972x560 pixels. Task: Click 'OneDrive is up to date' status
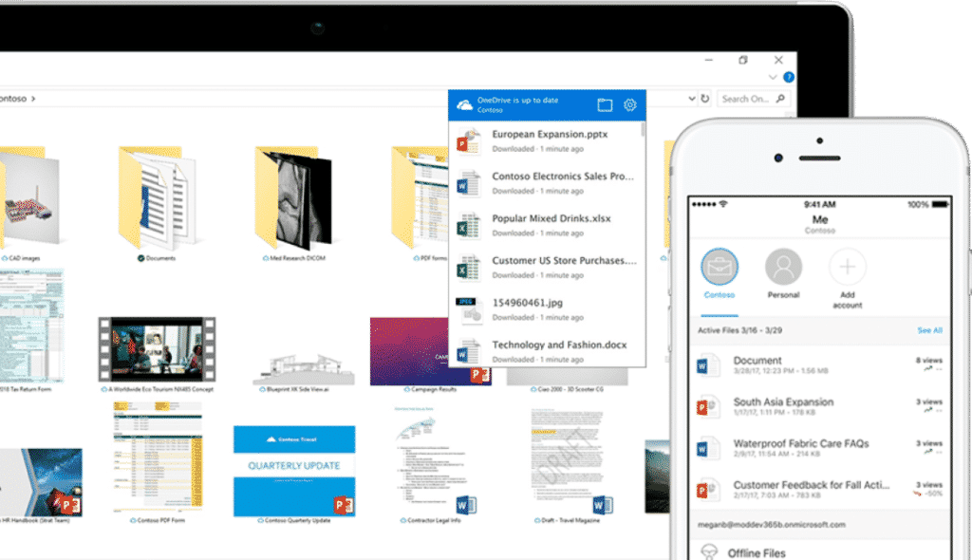(x=517, y=100)
